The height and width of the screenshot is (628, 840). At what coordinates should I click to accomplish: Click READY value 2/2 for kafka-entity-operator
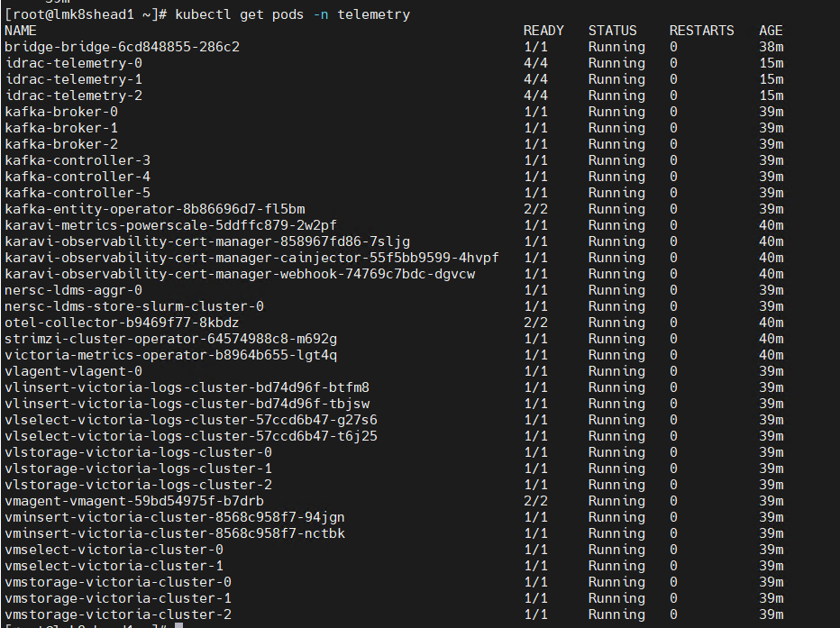coord(535,209)
